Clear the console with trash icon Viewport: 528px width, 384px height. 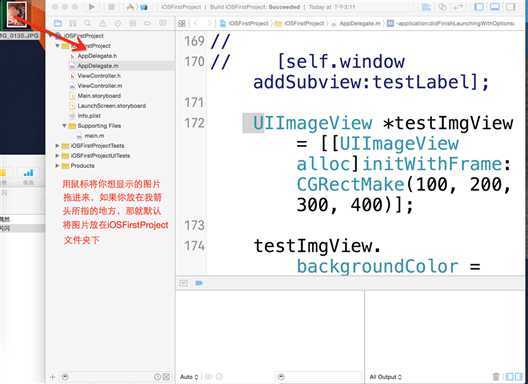click(x=496, y=377)
